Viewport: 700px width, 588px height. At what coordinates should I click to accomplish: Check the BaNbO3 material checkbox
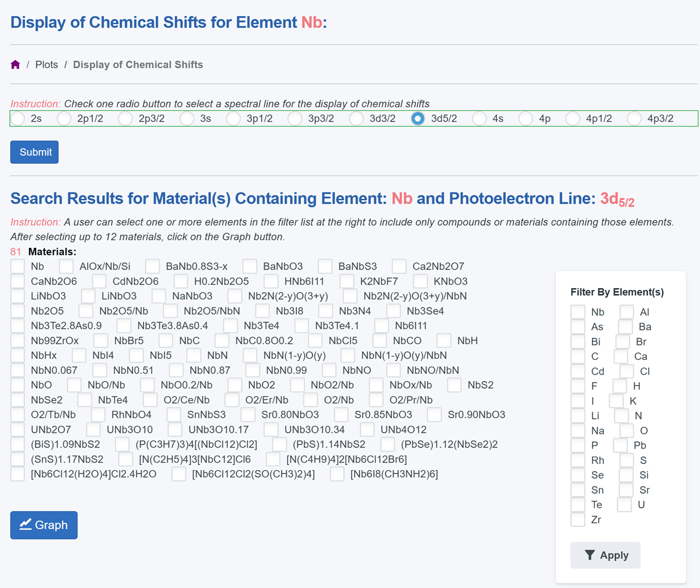click(250, 265)
